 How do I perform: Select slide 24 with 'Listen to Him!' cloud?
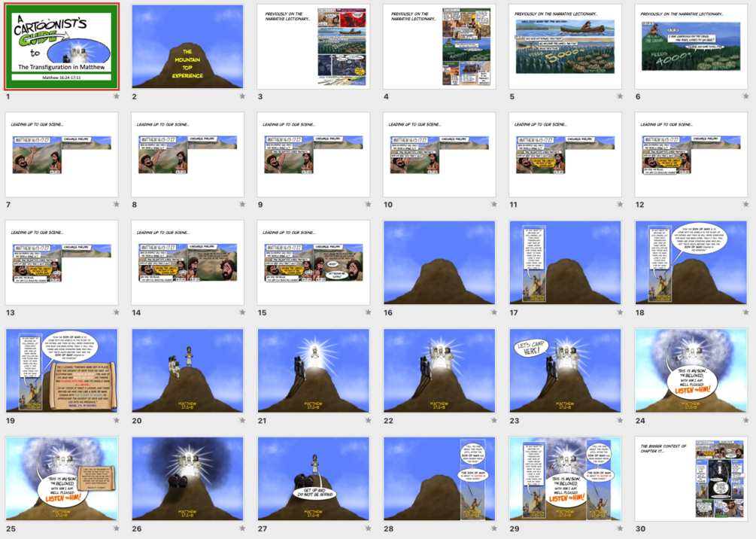pos(691,370)
